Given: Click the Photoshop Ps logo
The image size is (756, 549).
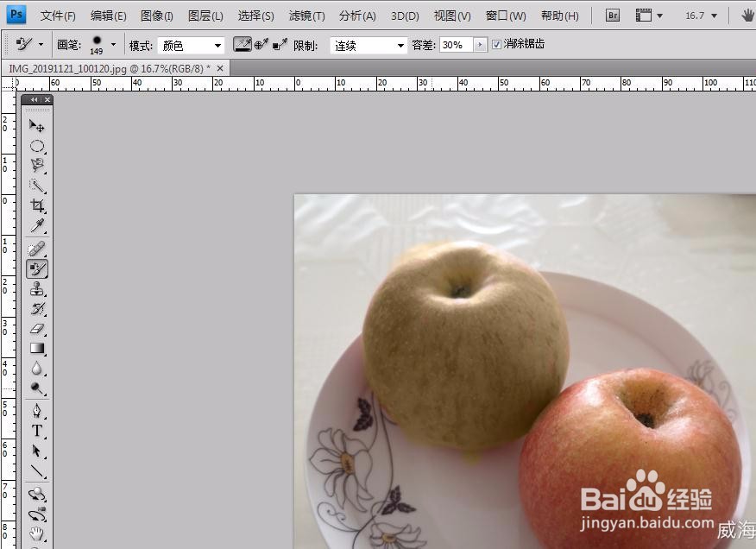Looking at the screenshot, I should [16, 15].
